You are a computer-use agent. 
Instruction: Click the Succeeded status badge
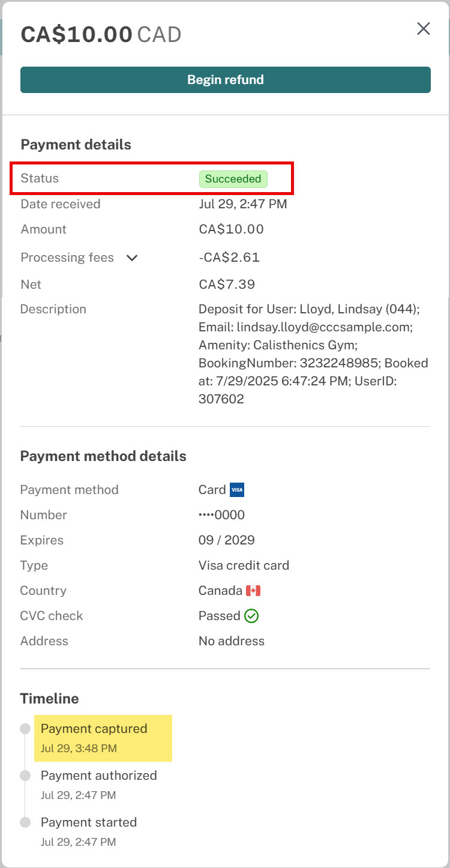(x=233, y=179)
